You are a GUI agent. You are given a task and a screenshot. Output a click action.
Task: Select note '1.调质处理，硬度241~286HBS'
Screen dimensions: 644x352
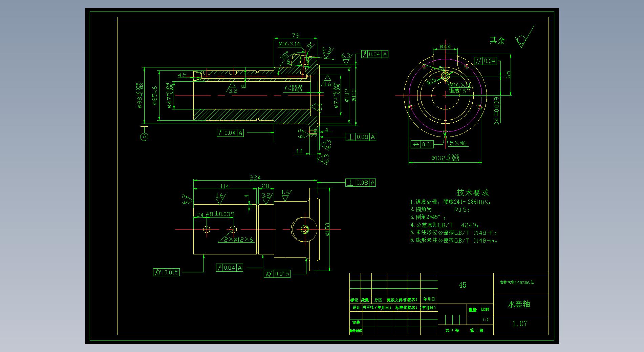pyautogui.click(x=450, y=202)
